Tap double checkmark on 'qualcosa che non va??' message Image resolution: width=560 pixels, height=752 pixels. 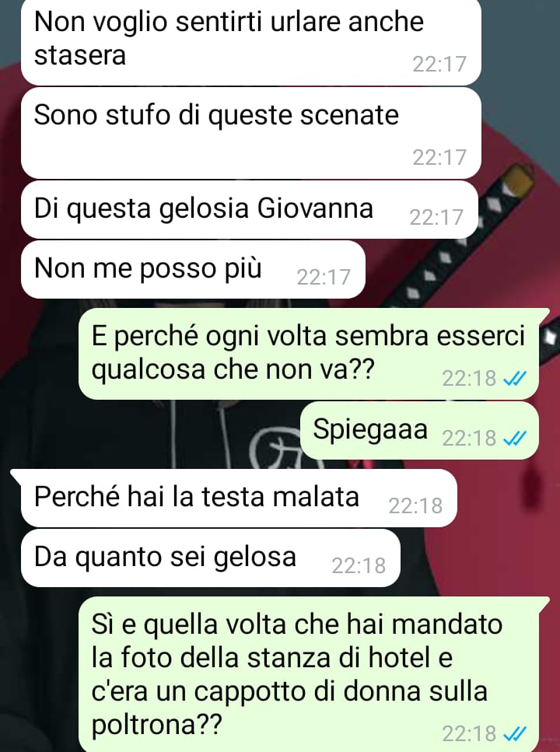(514, 379)
